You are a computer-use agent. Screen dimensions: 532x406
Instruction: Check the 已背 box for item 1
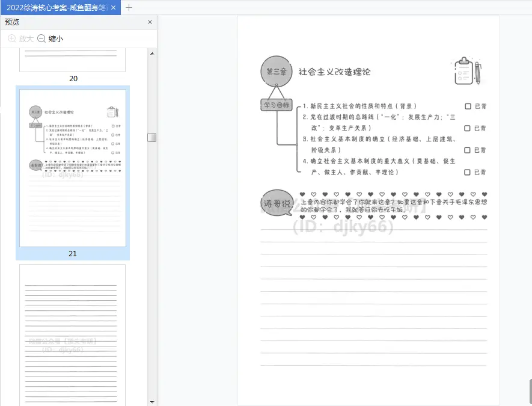pyautogui.click(x=468, y=106)
